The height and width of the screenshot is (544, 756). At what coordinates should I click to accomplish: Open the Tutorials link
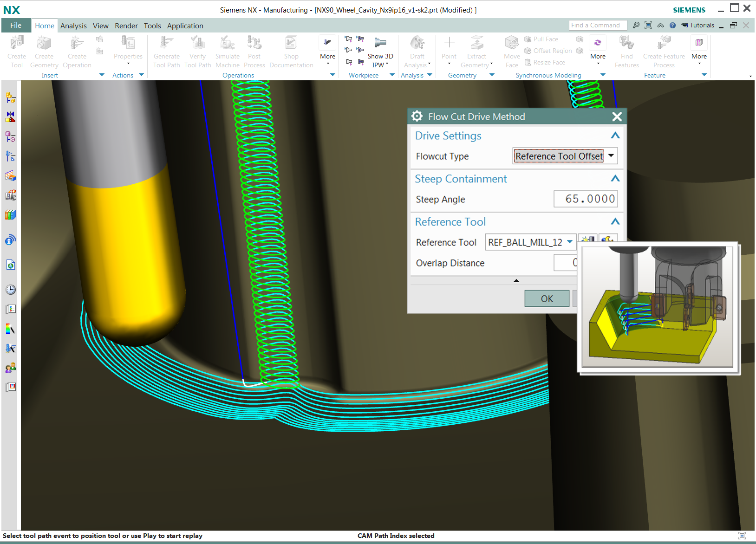[697, 26]
